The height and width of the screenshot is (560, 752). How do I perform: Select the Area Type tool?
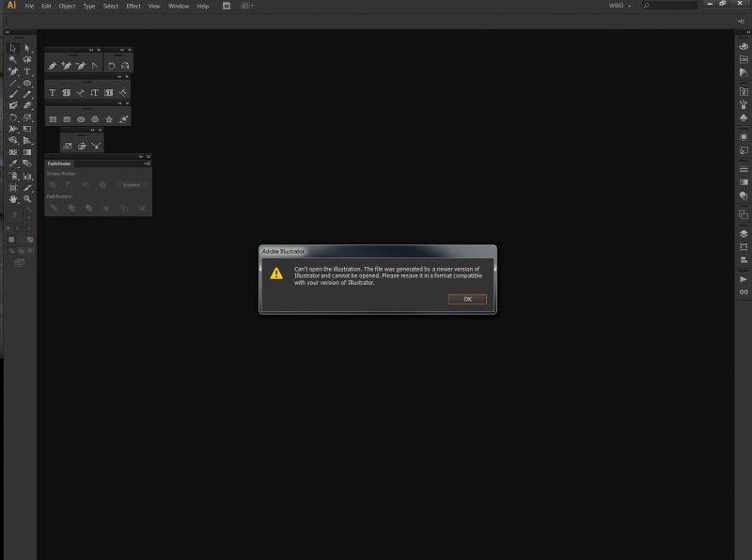pyautogui.click(x=67, y=92)
